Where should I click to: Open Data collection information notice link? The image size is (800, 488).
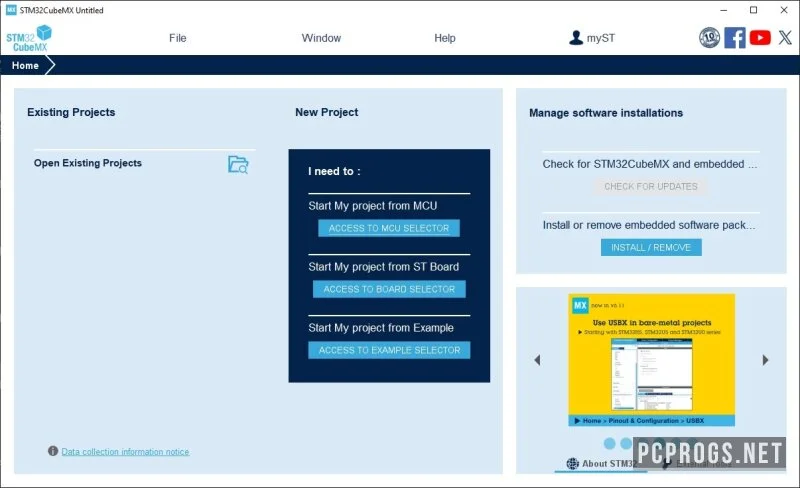coord(126,452)
